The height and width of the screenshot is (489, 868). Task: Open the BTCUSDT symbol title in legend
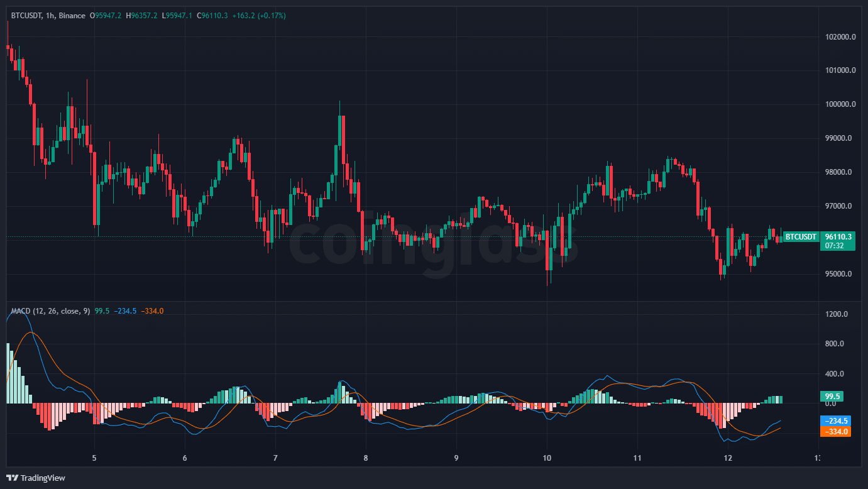coord(26,16)
